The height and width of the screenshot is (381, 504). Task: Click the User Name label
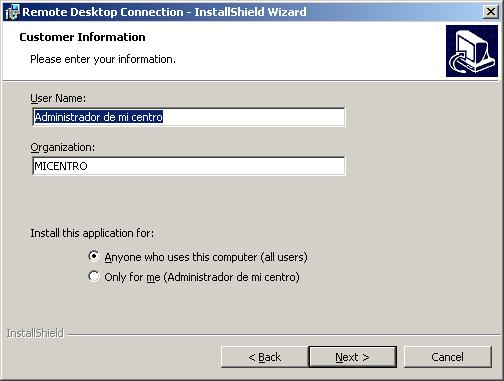(x=58, y=98)
